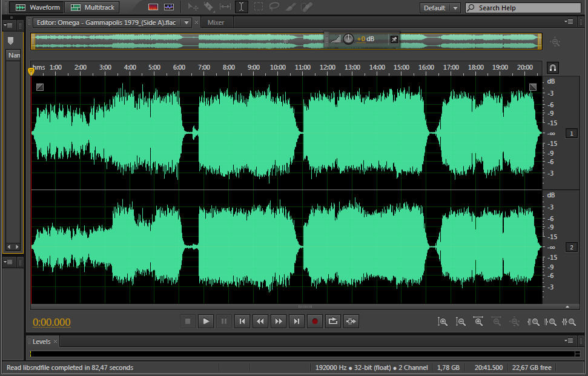Screen dimensions: 588x376
Task: Select the Marquee Selection tool
Action: (x=259, y=7)
